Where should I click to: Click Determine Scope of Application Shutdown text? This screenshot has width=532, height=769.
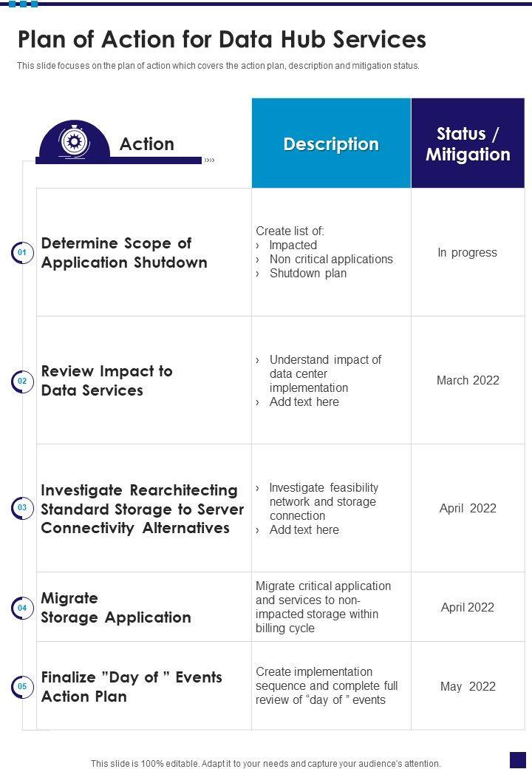124,253
